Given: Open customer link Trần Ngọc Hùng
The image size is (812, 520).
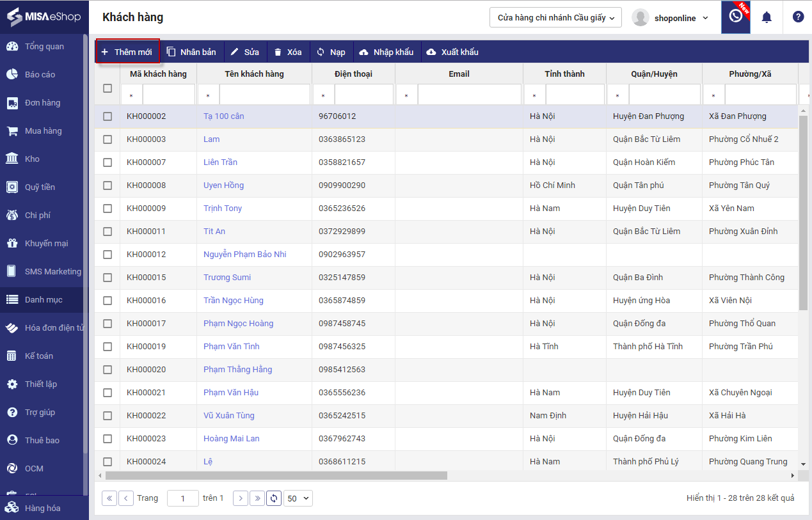Looking at the screenshot, I should coord(233,301).
